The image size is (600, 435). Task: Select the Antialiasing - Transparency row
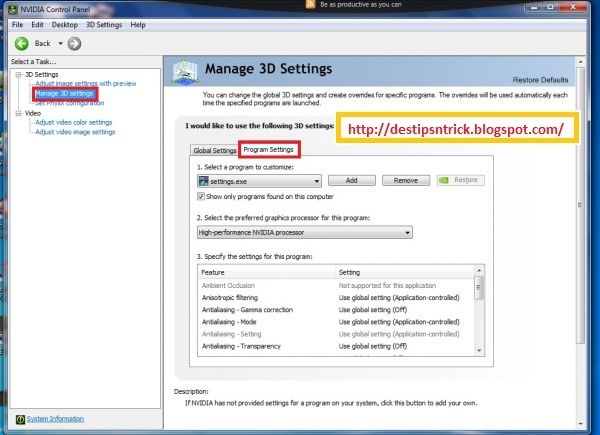pos(337,346)
